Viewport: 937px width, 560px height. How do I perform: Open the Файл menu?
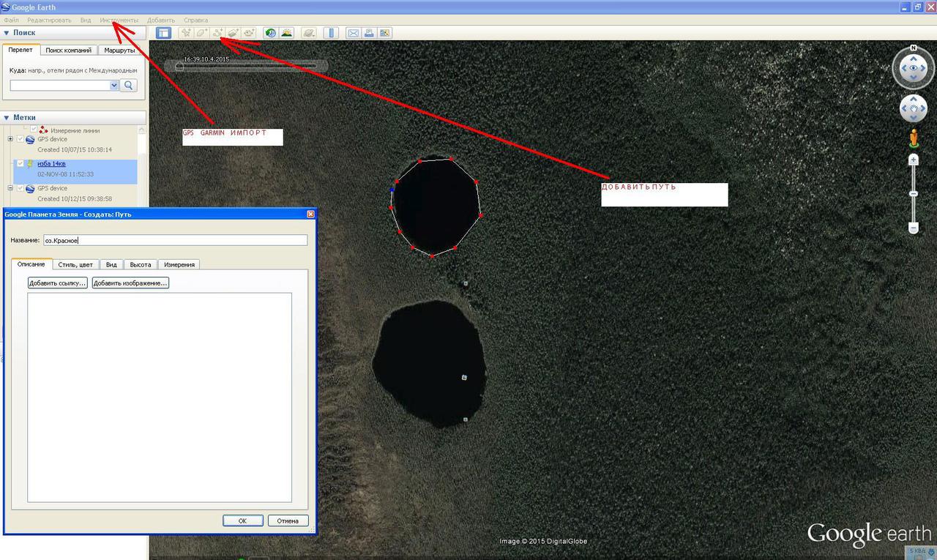point(11,20)
